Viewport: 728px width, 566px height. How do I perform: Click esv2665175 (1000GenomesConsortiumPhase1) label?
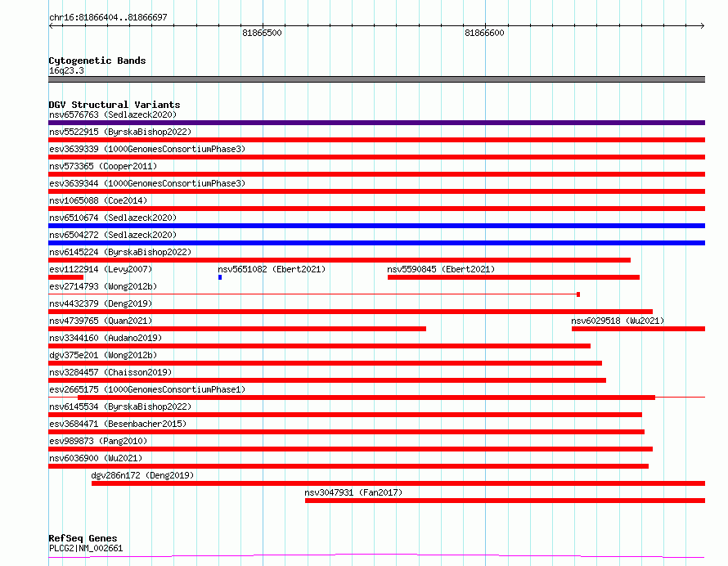(x=147, y=389)
